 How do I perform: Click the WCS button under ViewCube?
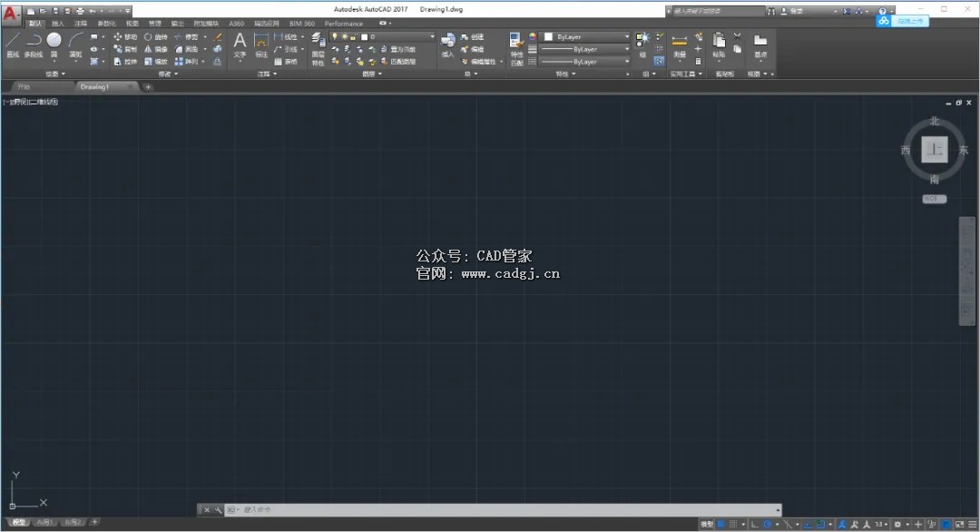click(x=935, y=199)
